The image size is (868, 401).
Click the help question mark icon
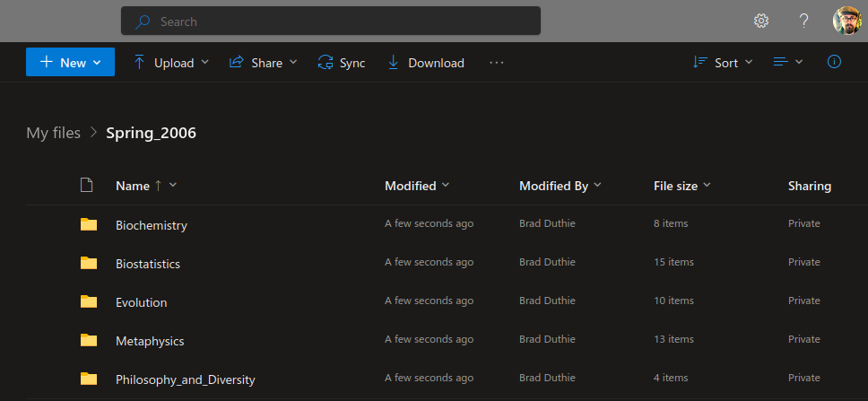coord(803,21)
